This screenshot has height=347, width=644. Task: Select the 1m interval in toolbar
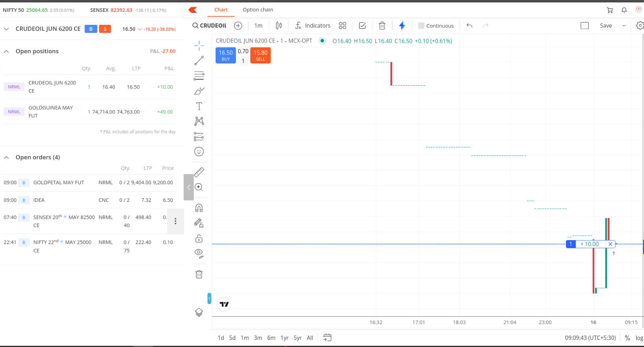(x=258, y=26)
